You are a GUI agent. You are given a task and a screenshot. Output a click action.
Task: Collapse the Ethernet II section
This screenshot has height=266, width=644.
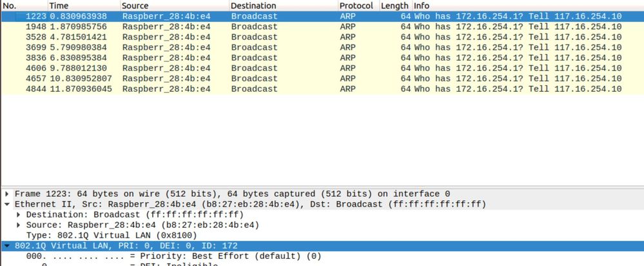click(7, 204)
